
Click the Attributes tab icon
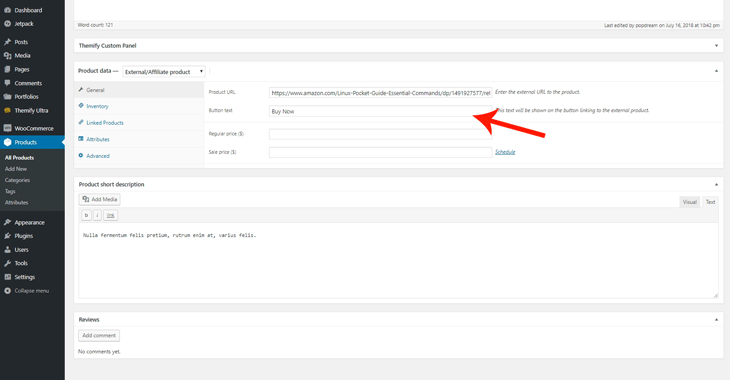point(81,139)
